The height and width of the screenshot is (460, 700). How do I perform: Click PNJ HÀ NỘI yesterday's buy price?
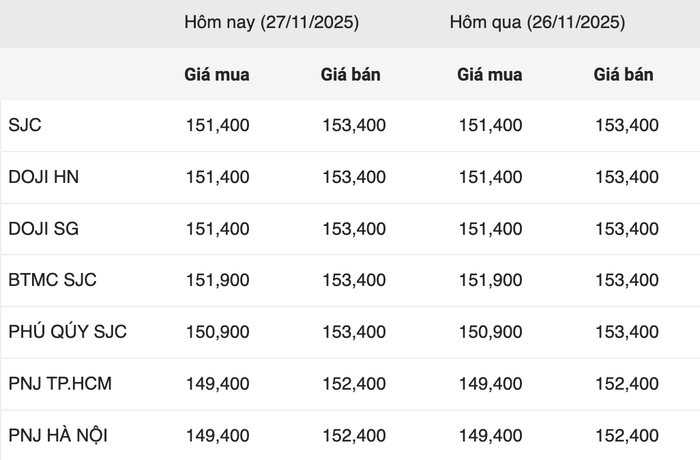pos(490,435)
